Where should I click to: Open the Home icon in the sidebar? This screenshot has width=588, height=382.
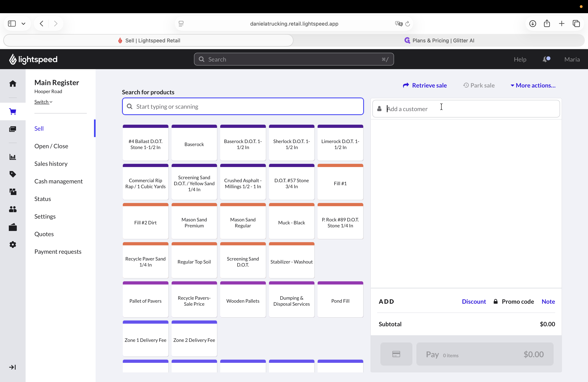pyautogui.click(x=13, y=84)
